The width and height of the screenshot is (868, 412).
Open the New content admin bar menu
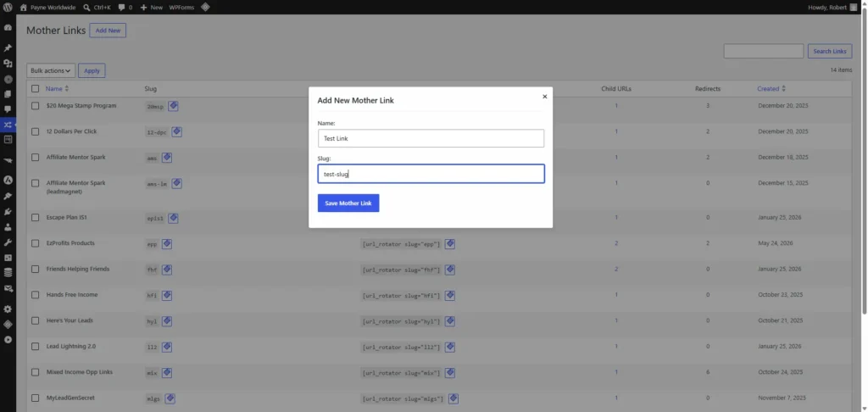pos(151,8)
